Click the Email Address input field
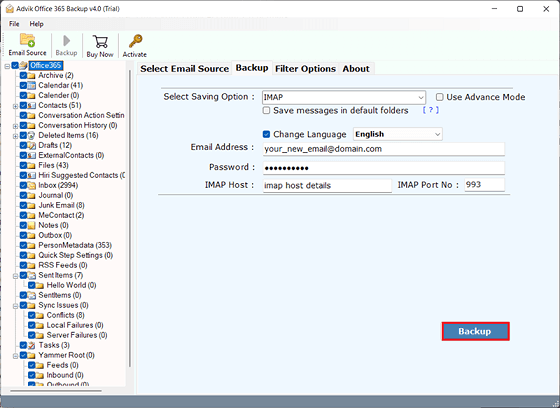The height and width of the screenshot is (408, 560). (384, 149)
